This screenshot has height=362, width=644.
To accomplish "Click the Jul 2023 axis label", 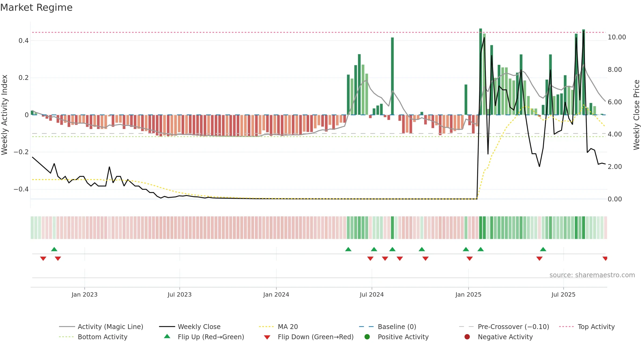I will tap(180, 294).
